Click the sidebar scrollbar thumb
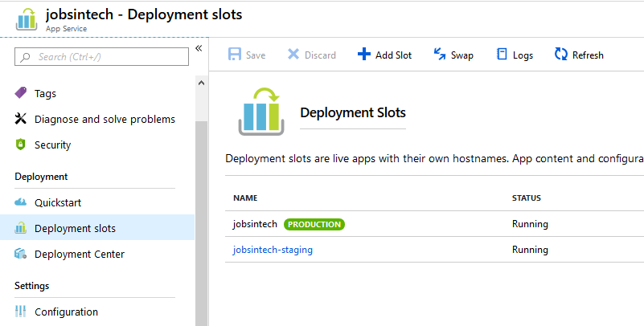Viewport: 644px width, 326px height. click(201, 223)
